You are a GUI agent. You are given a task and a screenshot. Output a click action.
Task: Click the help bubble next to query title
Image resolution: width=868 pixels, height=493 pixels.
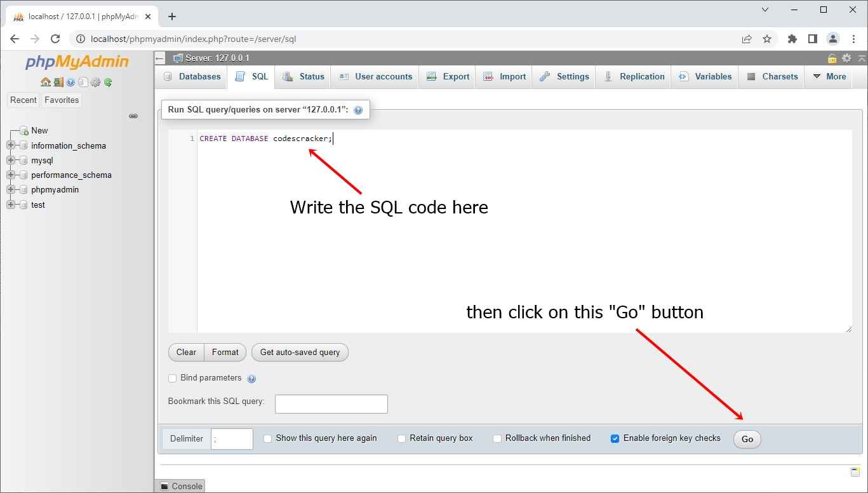(x=357, y=109)
